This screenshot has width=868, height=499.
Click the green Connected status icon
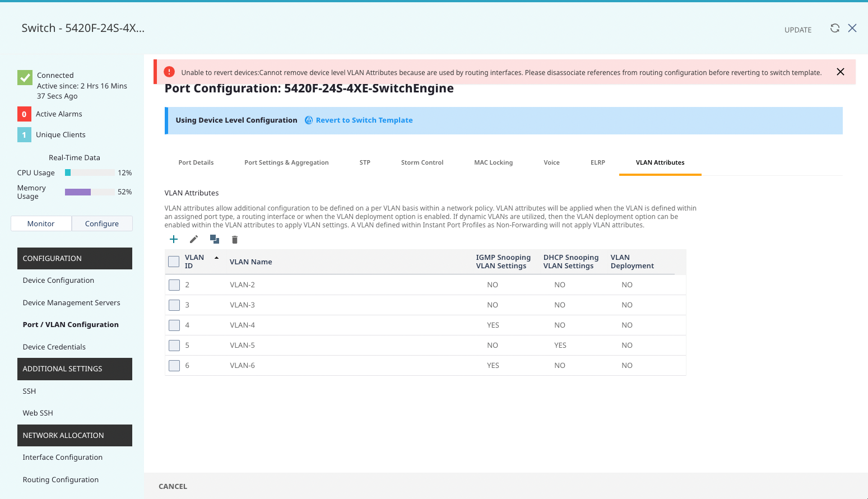(25, 77)
